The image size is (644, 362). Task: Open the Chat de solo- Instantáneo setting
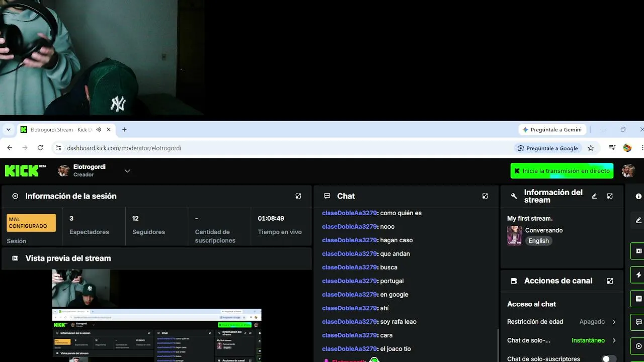click(x=561, y=340)
